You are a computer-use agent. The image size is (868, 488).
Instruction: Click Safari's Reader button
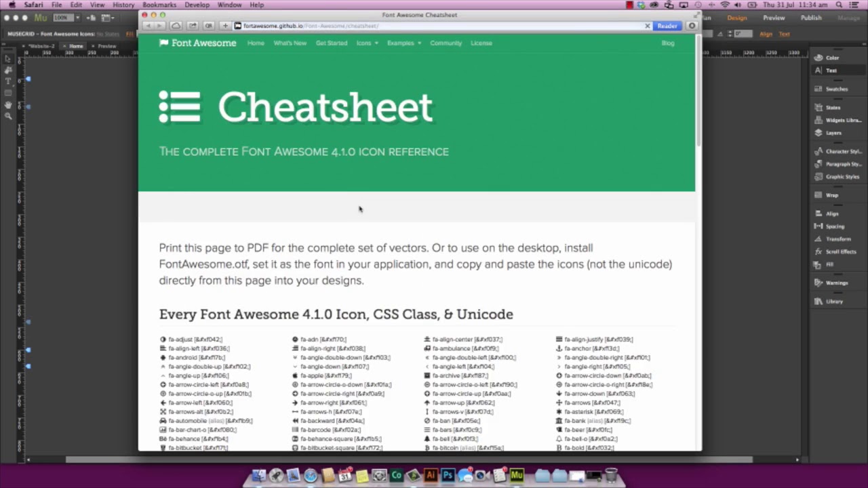point(667,26)
